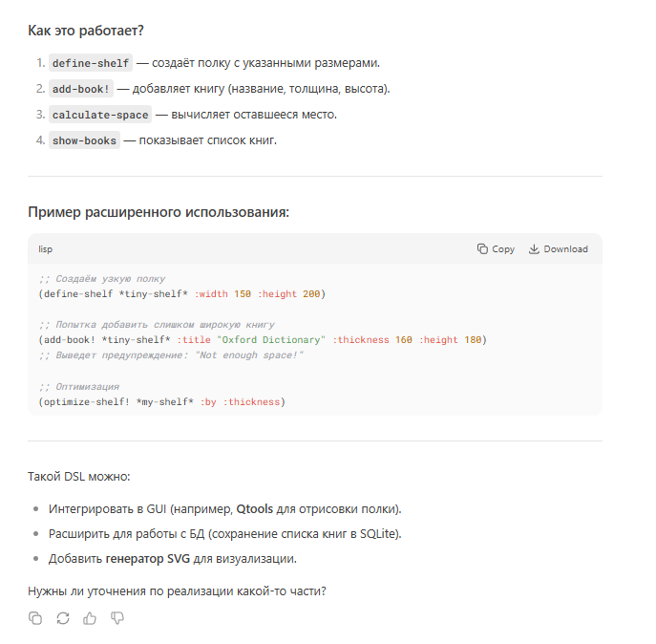
Task: Click the closing question about уточнения
Action: click(x=178, y=590)
